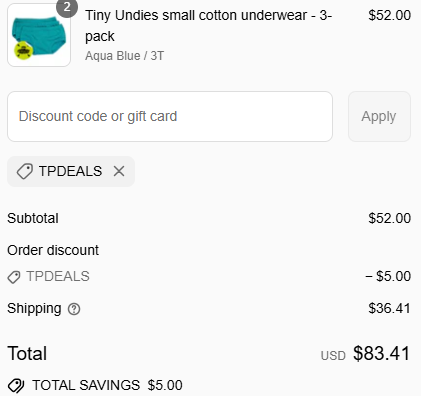Click the quantity badge showing 2
Image resolution: width=421 pixels, height=396 pixels.
tap(67, 7)
